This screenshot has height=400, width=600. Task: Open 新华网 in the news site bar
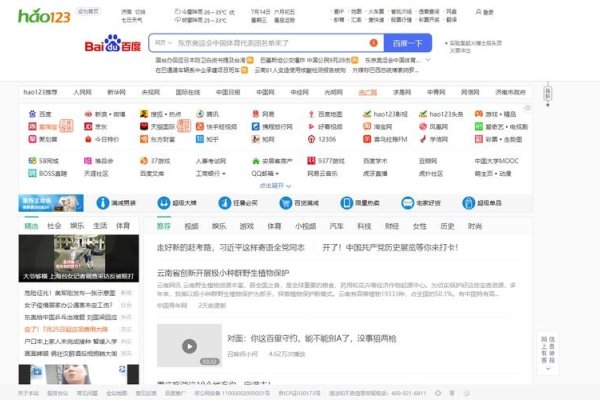(x=116, y=92)
